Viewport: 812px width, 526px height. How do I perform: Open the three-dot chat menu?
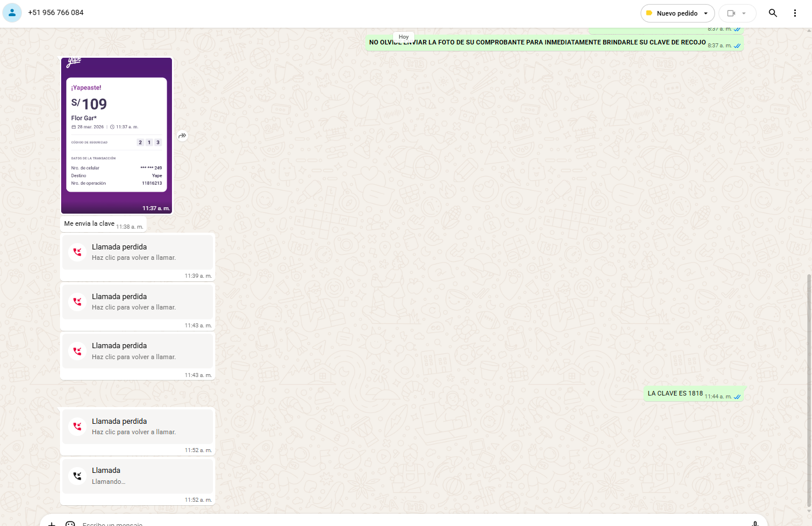point(795,13)
